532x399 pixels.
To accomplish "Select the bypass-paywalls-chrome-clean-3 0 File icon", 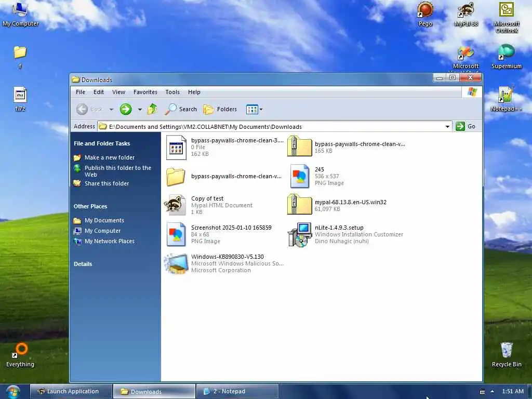I will pos(176,148).
